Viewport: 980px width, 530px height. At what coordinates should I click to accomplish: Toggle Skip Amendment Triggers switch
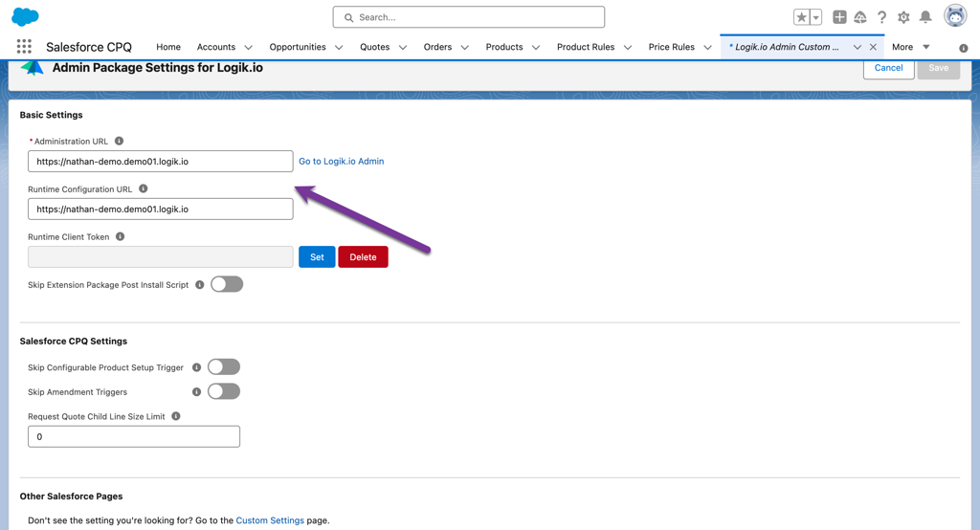coord(224,391)
